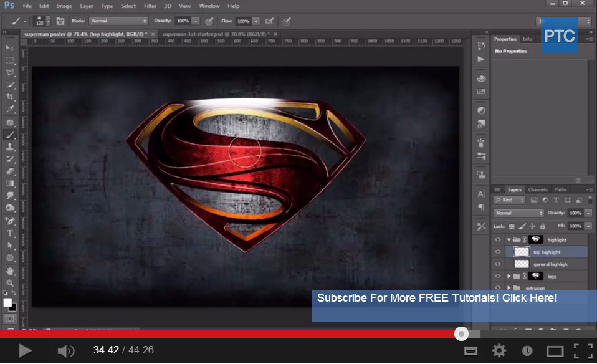Viewport: 597px width, 364px height.
Task: Hide the general highlight layer
Action: [x=497, y=264]
